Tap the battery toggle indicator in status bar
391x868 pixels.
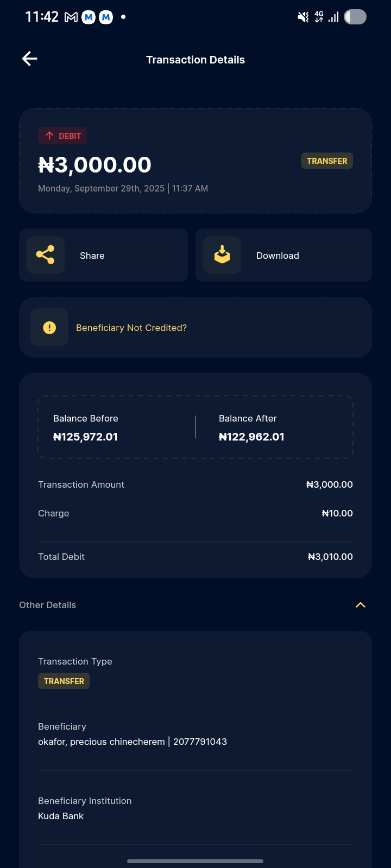[355, 17]
